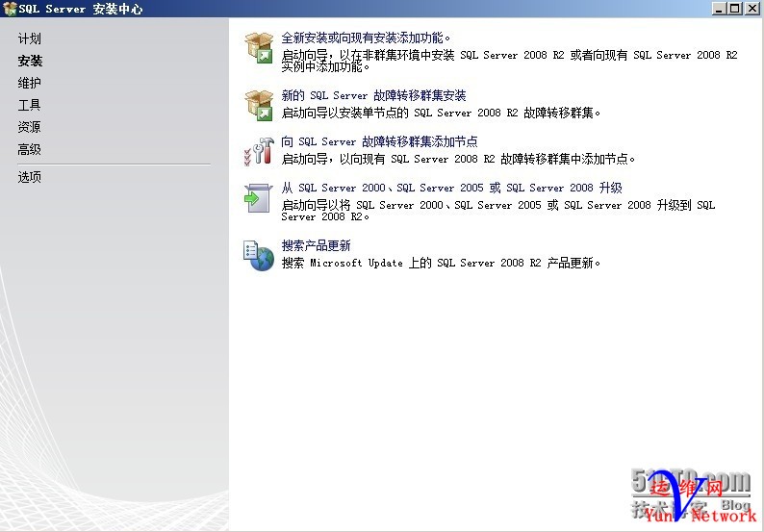Open the 选项 section
The width and height of the screenshot is (764, 532).
pos(29,177)
